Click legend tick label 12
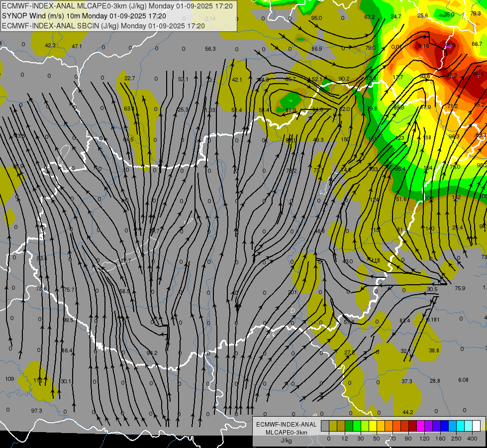 tap(344, 439)
